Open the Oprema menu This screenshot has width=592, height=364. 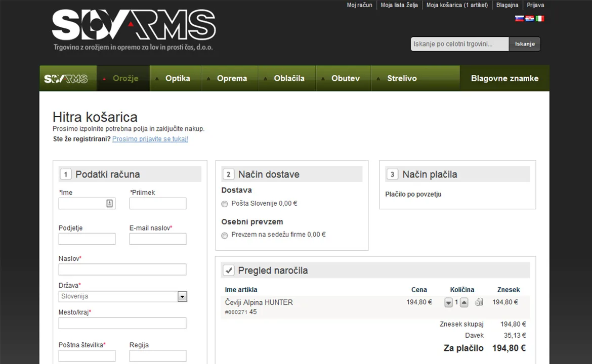tap(230, 78)
